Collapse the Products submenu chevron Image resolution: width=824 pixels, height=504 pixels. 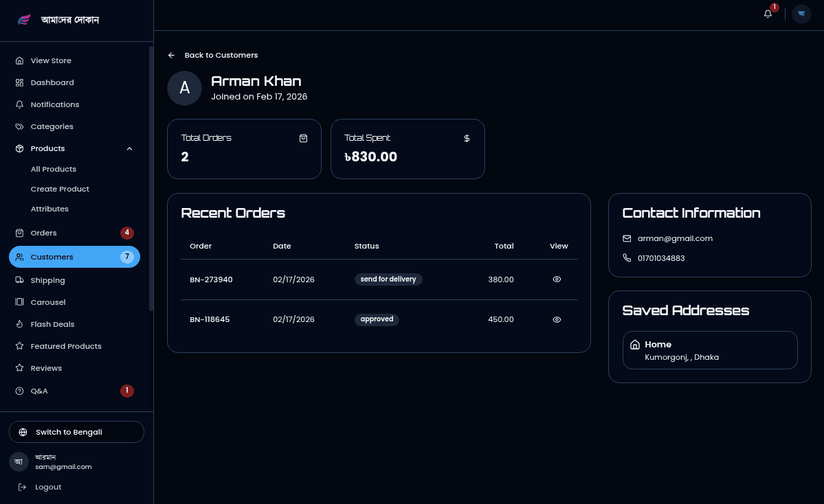pyautogui.click(x=129, y=148)
